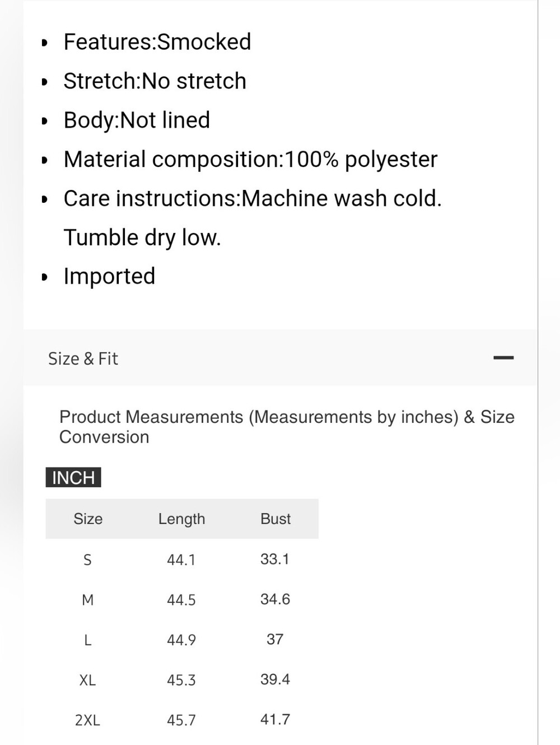560x745 pixels.
Task: Select the M size row
Action: 182,599
